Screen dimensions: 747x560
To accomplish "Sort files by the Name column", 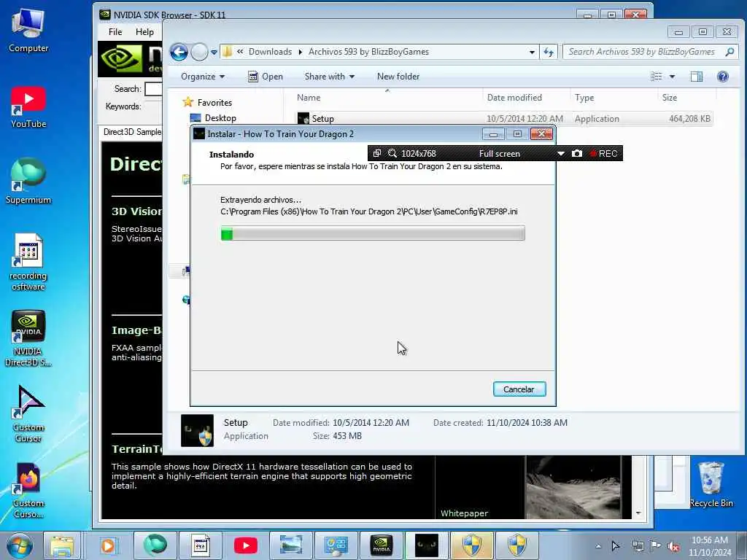I will 309,98.
